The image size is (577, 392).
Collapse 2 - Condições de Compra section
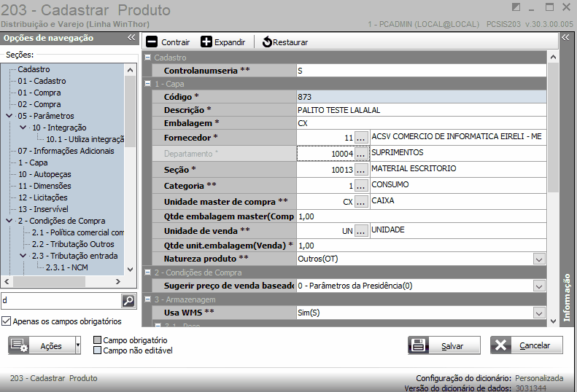[x=148, y=273]
